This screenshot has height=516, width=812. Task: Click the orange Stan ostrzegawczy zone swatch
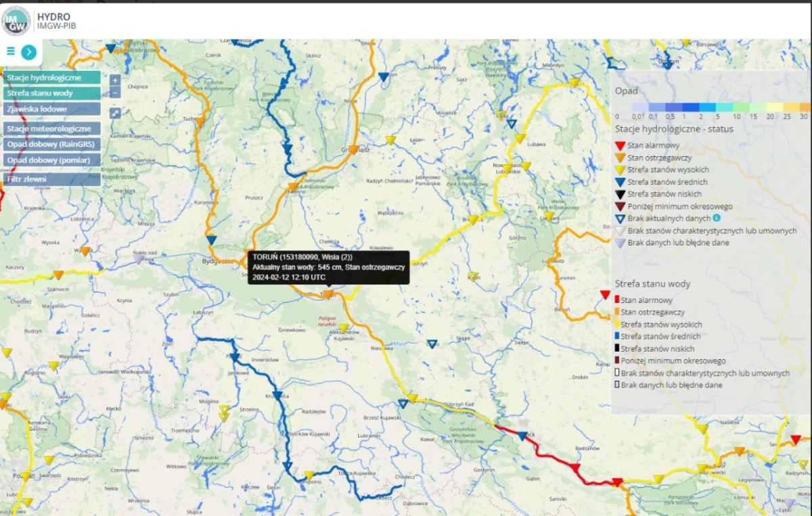pos(617,312)
